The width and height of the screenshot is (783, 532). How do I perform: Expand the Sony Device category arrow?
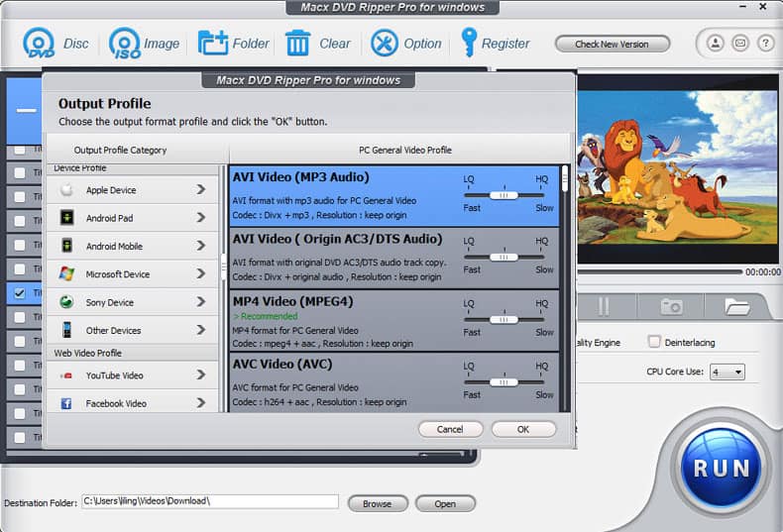coord(201,301)
